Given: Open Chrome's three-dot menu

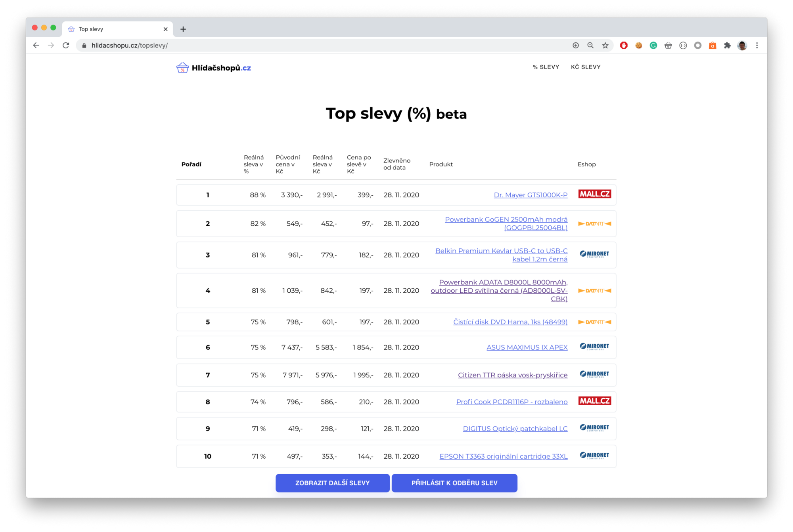Looking at the screenshot, I should [x=757, y=45].
